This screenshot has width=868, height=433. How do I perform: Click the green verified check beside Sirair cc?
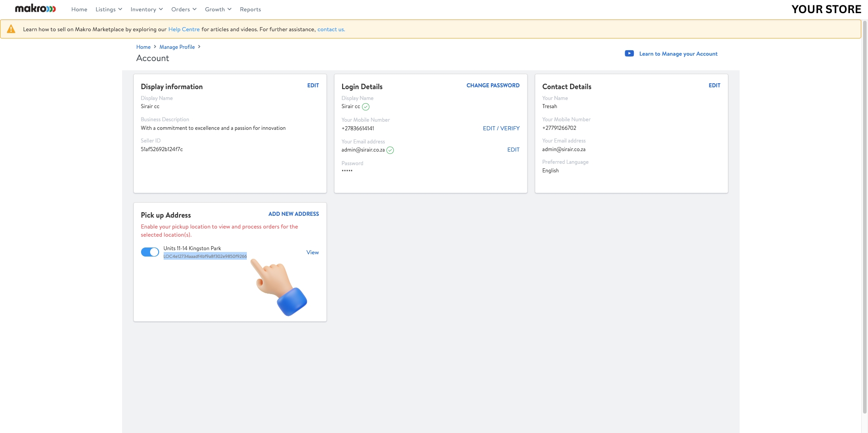(366, 107)
